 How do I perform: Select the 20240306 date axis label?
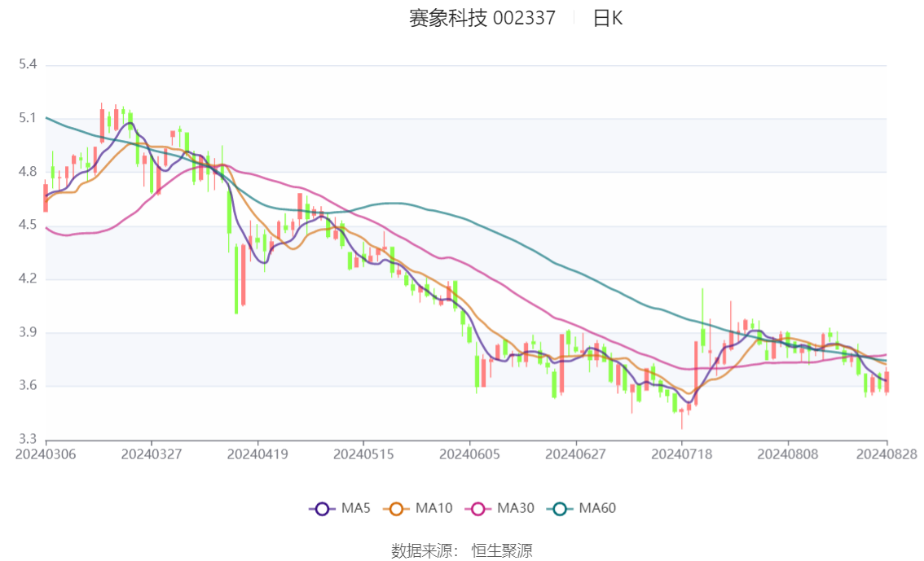tap(46, 454)
